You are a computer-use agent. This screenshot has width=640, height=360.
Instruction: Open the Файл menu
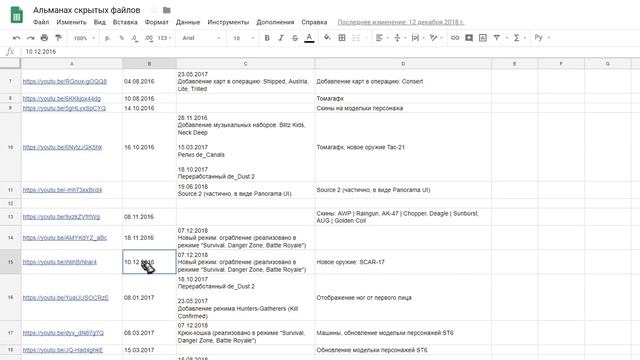[x=41, y=22]
